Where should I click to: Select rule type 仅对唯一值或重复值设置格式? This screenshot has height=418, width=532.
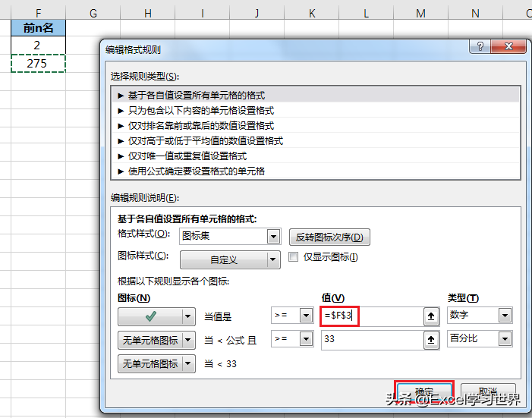click(316, 156)
